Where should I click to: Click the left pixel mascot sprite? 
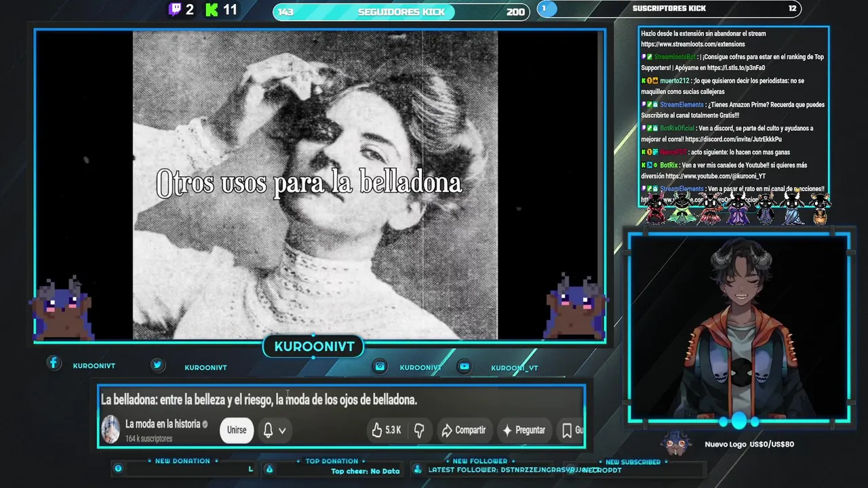coord(63,308)
